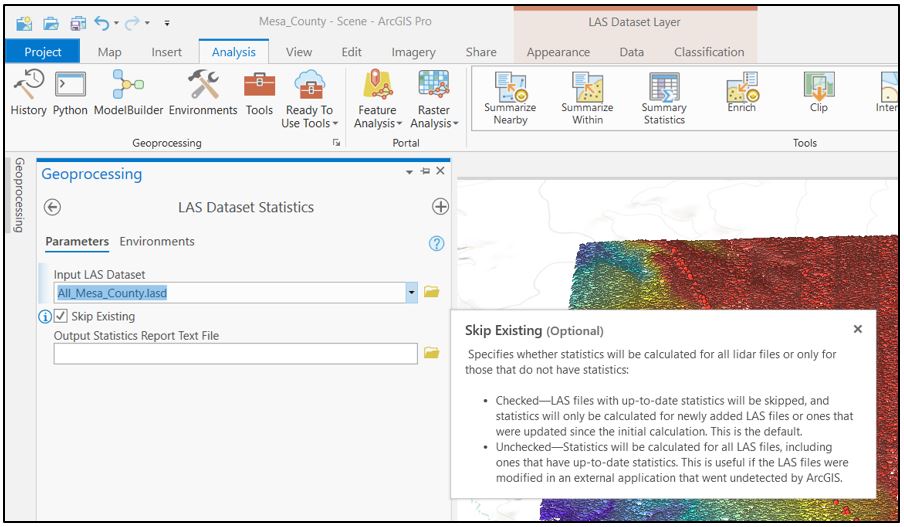Open the Classification contextual tab
The image size is (904, 527).
pos(709,52)
